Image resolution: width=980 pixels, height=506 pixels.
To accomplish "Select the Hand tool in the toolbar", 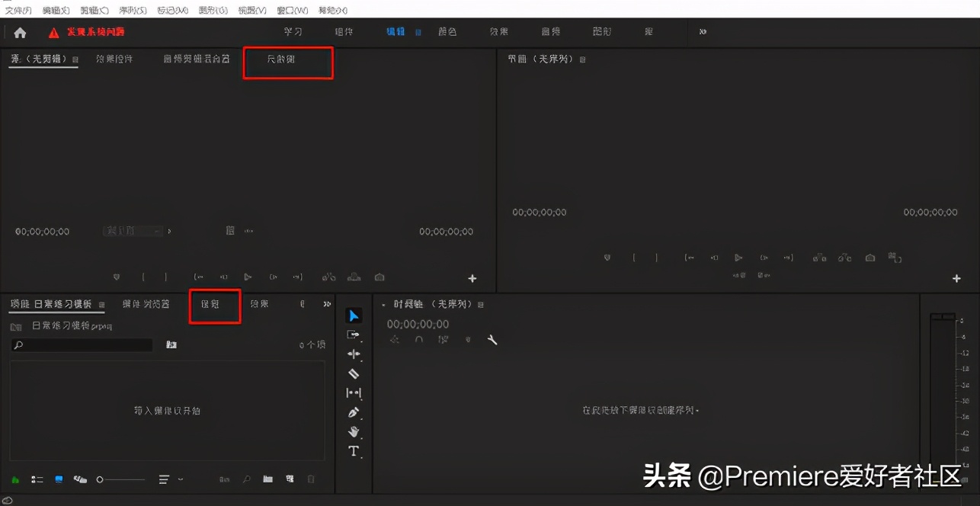I will 353,431.
